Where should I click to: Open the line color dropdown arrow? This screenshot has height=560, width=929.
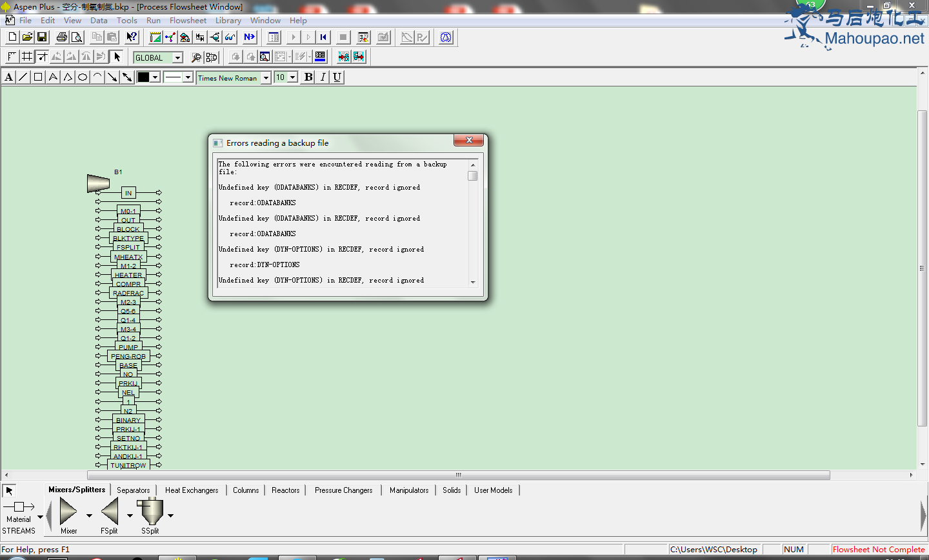(155, 77)
